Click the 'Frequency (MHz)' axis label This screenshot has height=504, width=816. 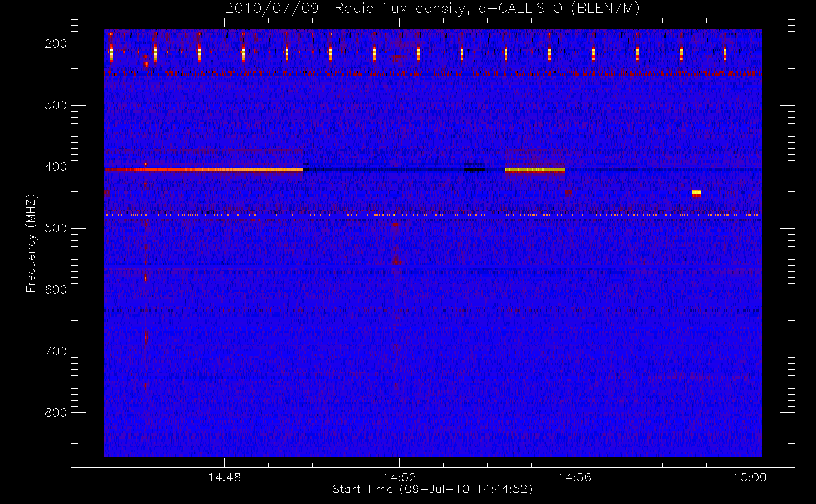(x=31, y=243)
